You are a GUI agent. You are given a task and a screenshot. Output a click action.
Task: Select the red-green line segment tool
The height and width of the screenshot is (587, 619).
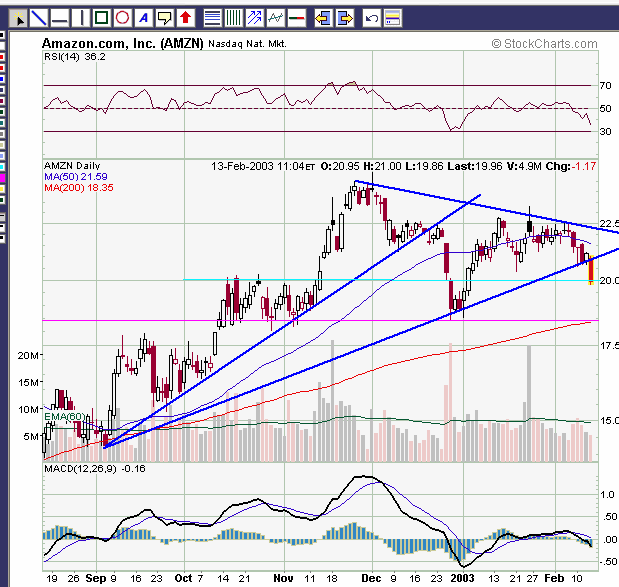tap(296, 18)
